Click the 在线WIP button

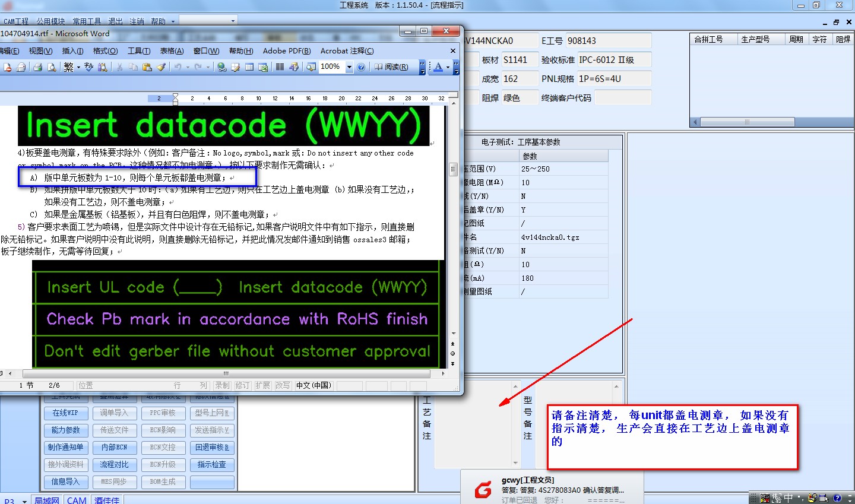65,413
